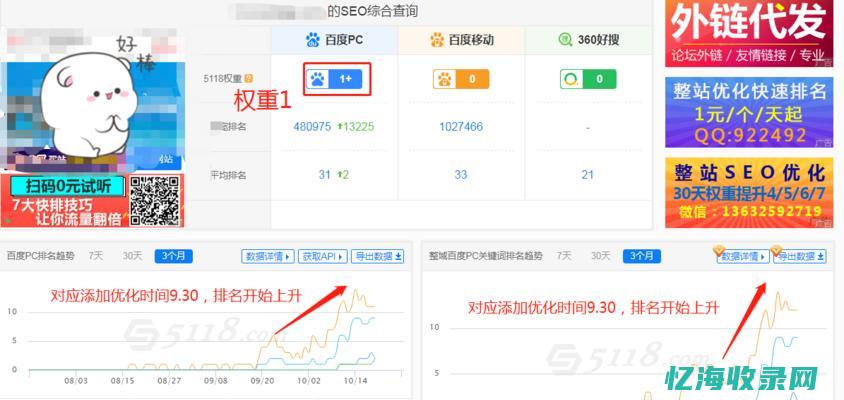Open the 整站SEO优化 banner ad
This screenshot has height=400, width=844.
tap(749, 193)
